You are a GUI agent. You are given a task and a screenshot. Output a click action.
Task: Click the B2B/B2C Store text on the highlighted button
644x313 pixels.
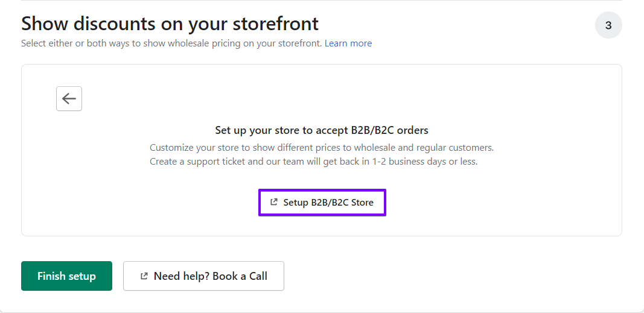click(x=342, y=202)
